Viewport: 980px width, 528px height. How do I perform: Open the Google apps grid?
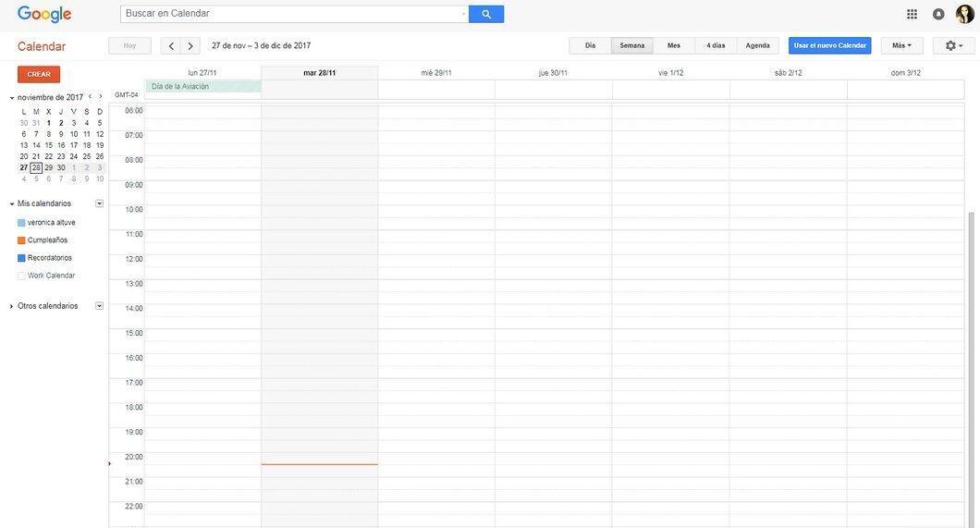click(x=912, y=14)
